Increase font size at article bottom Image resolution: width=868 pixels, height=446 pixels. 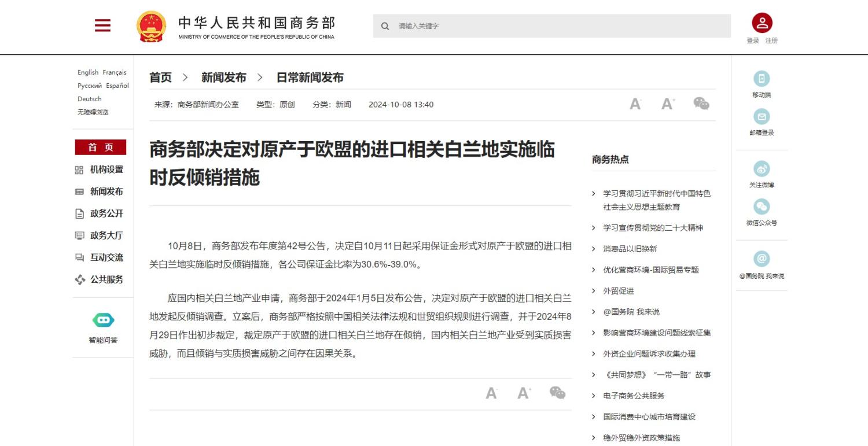[524, 393]
